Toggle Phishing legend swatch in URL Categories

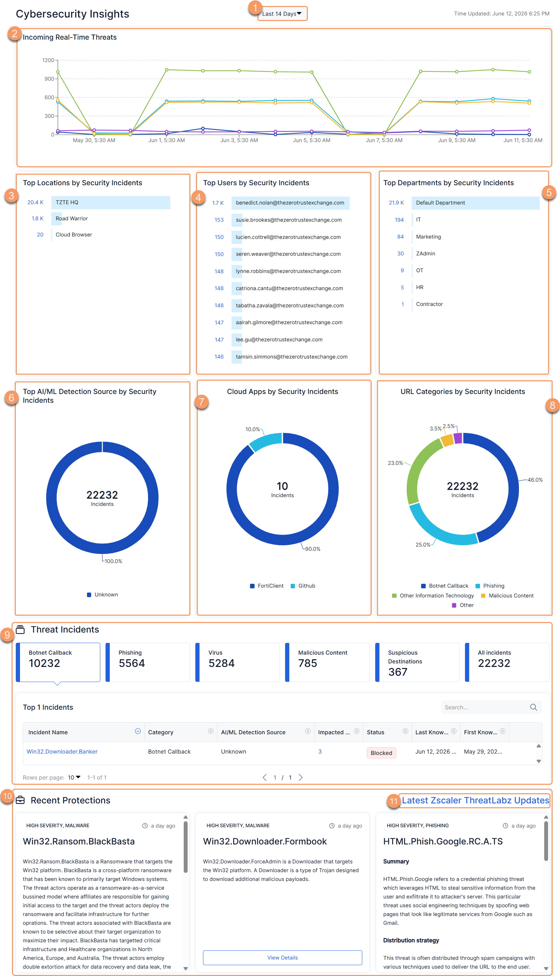click(x=478, y=586)
